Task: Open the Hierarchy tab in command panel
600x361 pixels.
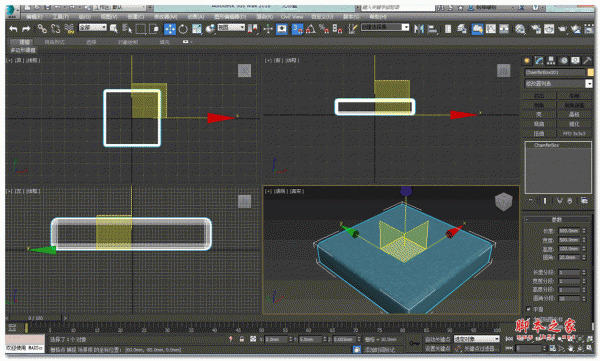Action: pos(551,60)
